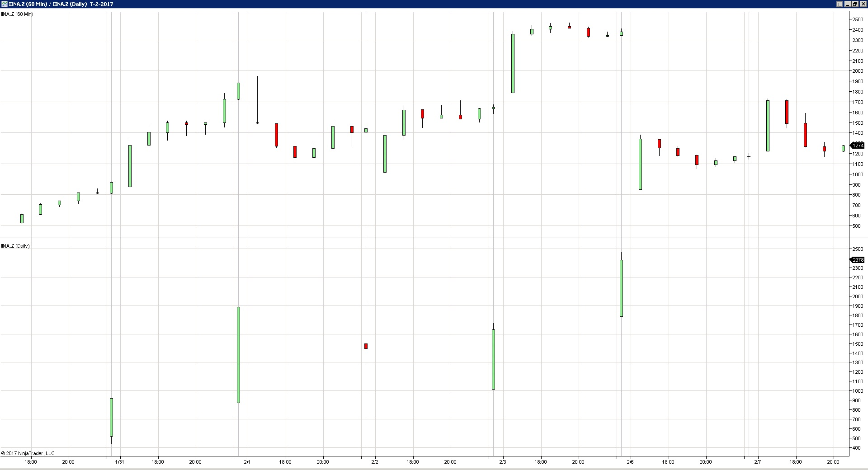Click the red daily candle in the Daily panel
This screenshot has width=868, height=470.
pos(366,346)
